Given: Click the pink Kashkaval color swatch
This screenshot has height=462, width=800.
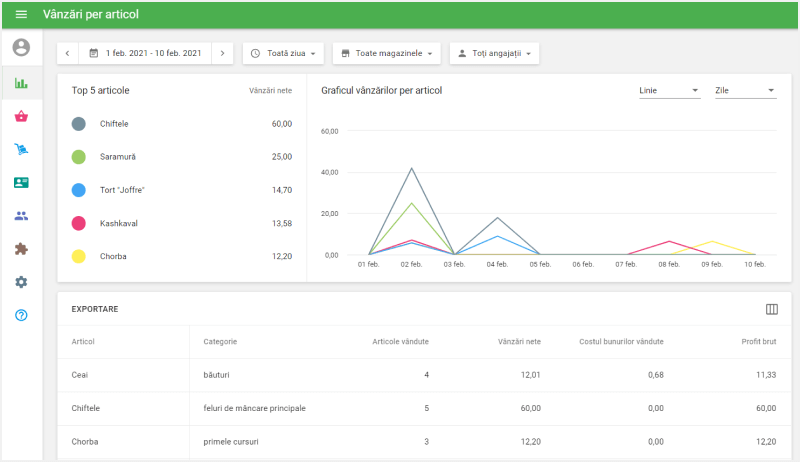Looking at the screenshot, I should pos(79,223).
